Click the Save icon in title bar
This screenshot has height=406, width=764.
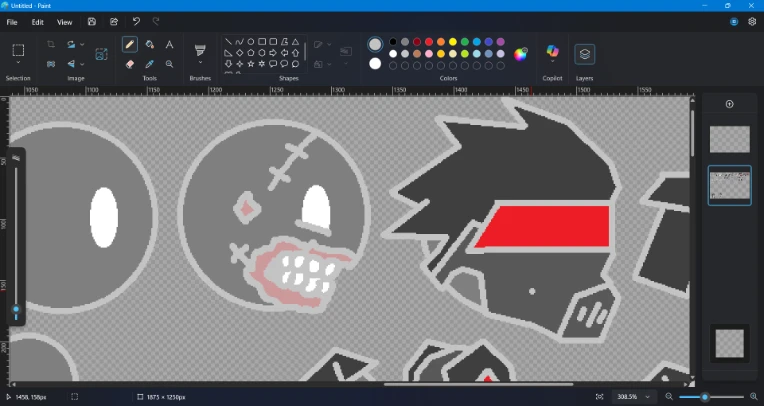tap(92, 22)
